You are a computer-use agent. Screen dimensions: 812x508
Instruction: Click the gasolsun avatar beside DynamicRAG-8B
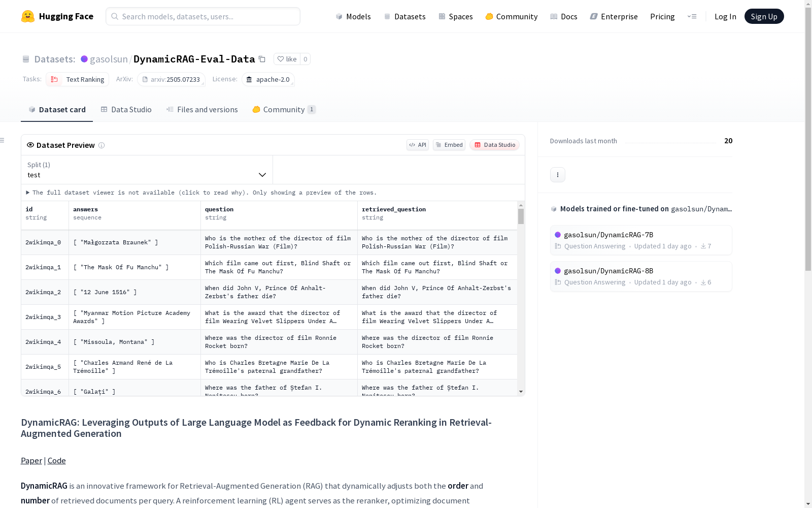point(558,271)
